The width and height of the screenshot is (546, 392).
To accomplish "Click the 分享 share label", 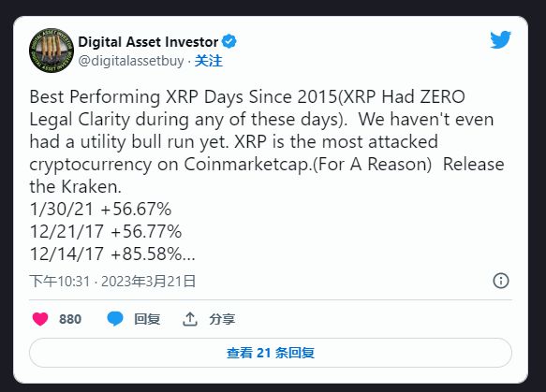I will [222, 319].
